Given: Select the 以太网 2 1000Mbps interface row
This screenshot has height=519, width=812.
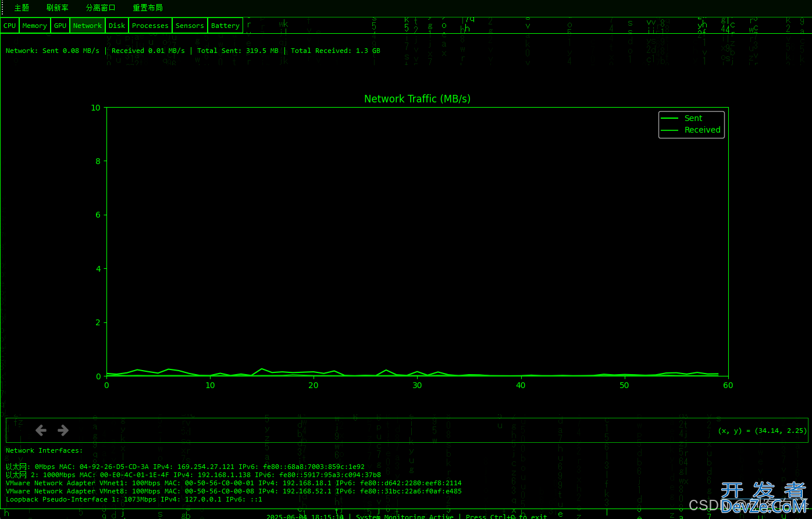Looking at the screenshot, I should (x=193, y=475).
